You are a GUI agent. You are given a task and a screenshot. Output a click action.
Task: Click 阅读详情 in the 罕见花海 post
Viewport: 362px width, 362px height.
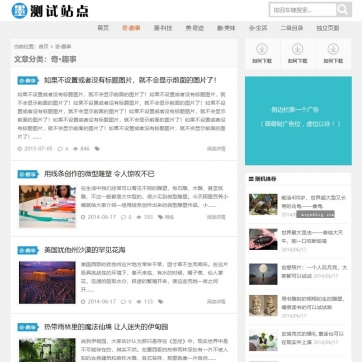216,302
